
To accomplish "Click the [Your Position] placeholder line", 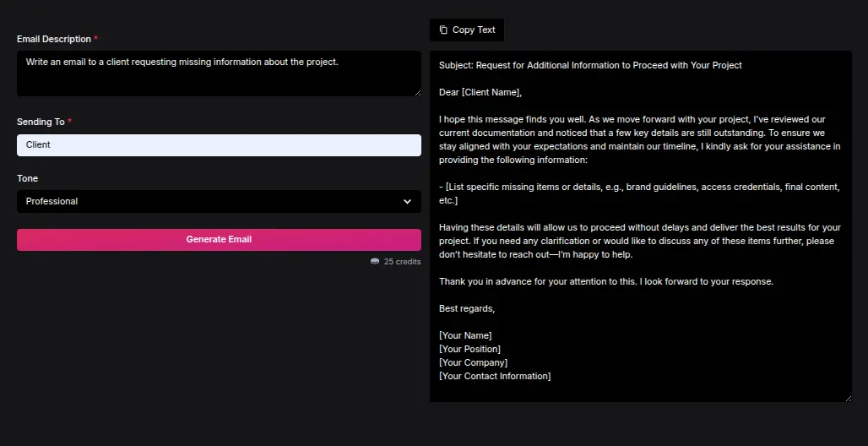I will coord(469,349).
